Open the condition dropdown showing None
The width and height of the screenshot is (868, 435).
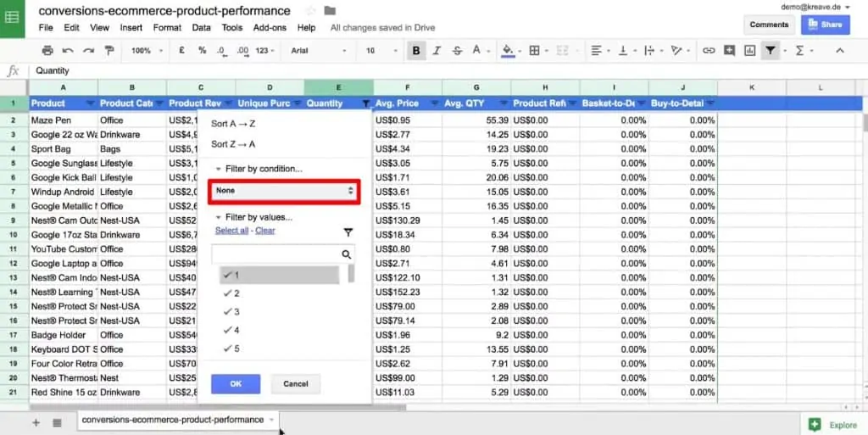pyautogui.click(x=284, y=191)
